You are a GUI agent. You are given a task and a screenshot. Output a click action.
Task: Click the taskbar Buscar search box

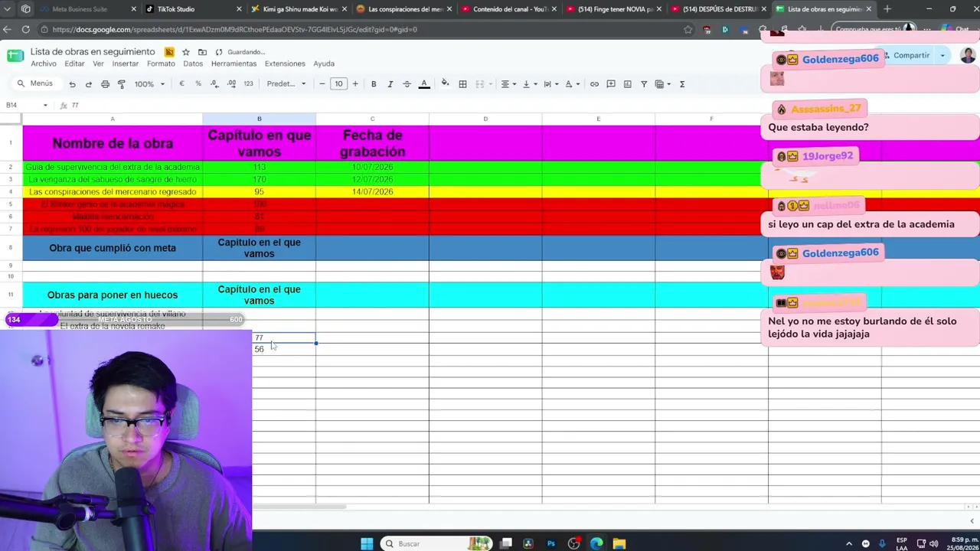pyautogui.click(x=436, y=543)
